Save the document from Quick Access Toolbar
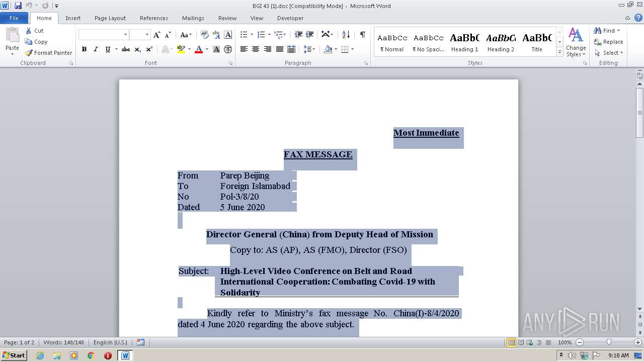 point(18,6)
